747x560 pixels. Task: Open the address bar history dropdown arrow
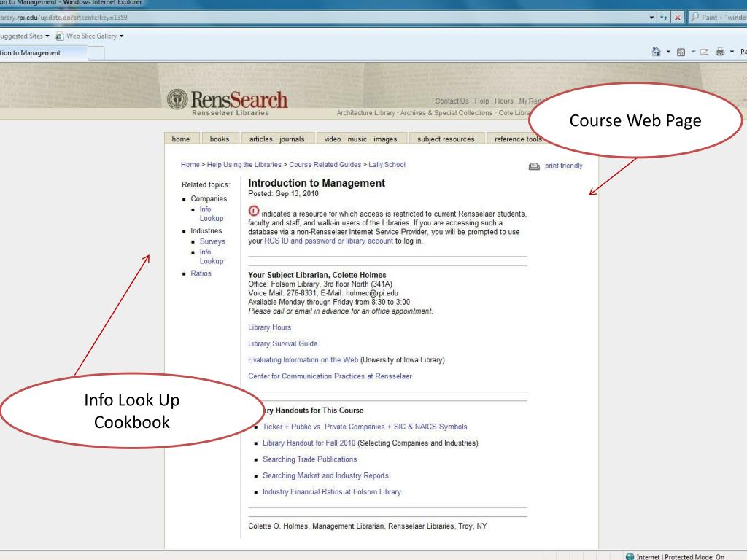coord(651,17)
